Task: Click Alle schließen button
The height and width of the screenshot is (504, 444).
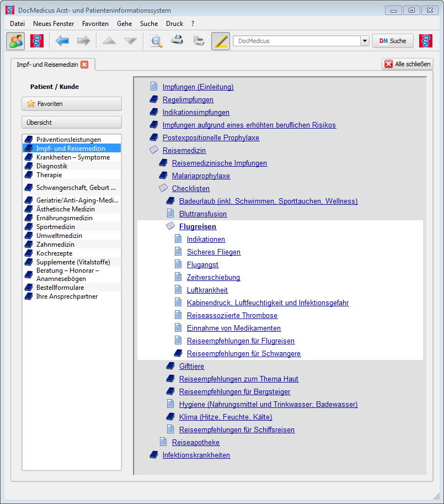Action: click(408, 64)
